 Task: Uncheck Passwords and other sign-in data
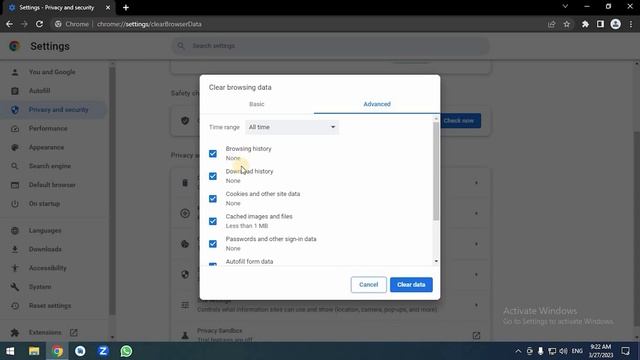click(213, 244)
